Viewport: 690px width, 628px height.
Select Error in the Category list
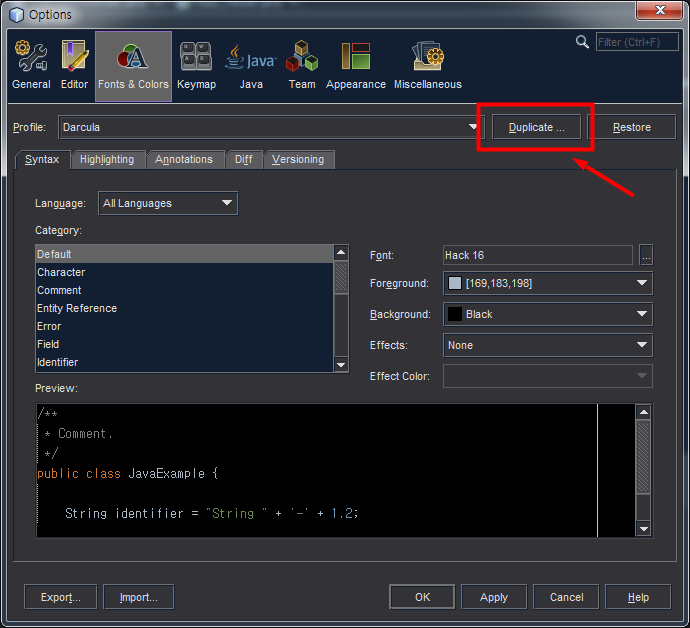[184, 326]
